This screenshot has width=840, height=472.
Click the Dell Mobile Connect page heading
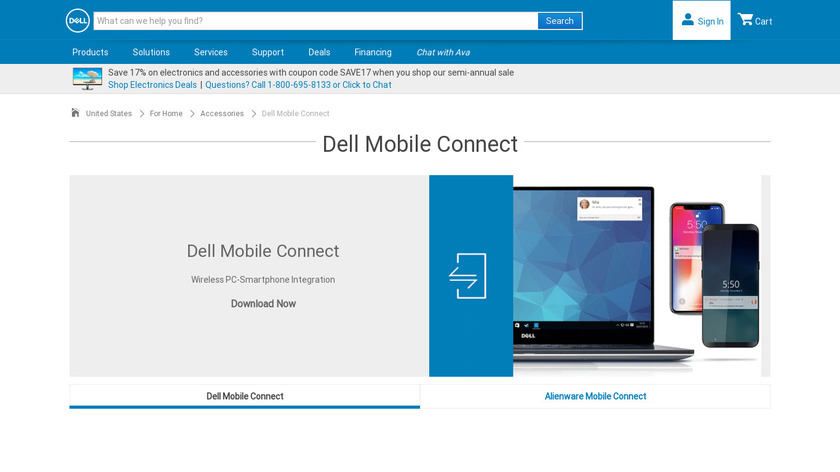pyautogui.click(x=420, y=144)
